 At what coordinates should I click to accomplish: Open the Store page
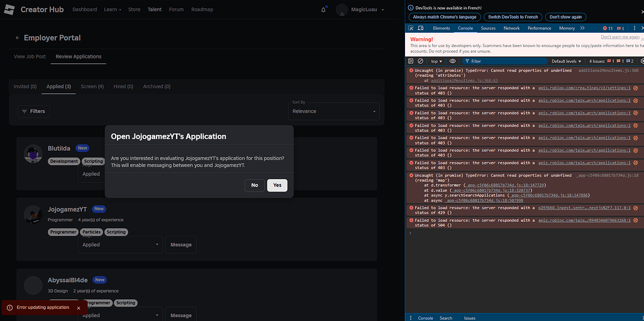pyautogui.click(x=134, y=9)
